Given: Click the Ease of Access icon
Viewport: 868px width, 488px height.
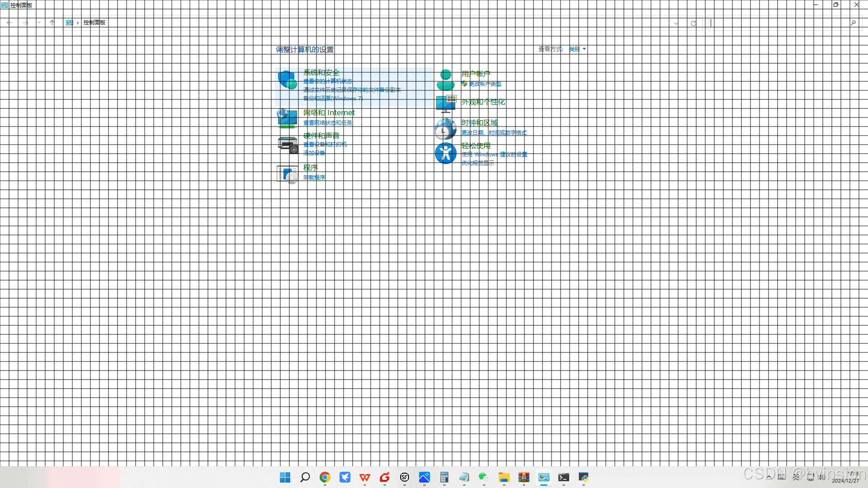Looking at the screenshot, I should (x=445, y=154).
